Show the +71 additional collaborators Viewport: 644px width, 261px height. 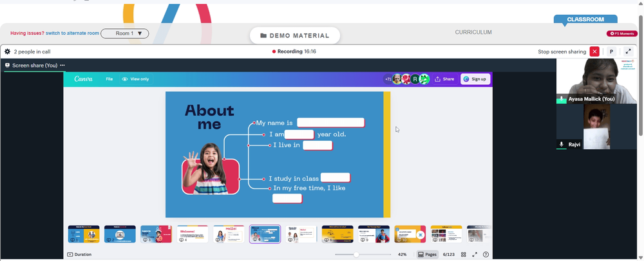coord(388,79)
